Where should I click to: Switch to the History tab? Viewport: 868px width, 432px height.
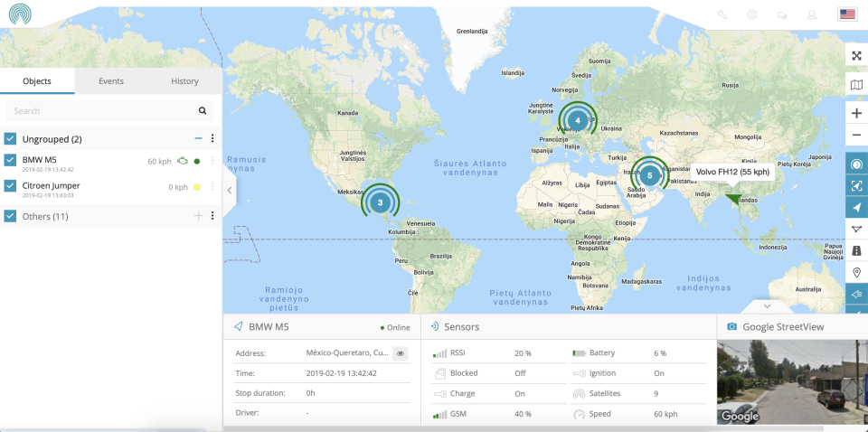[x=184, y=80]
